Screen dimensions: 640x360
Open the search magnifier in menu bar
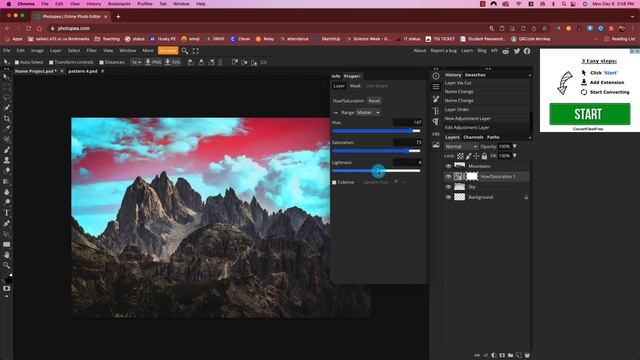click(185, 51)
